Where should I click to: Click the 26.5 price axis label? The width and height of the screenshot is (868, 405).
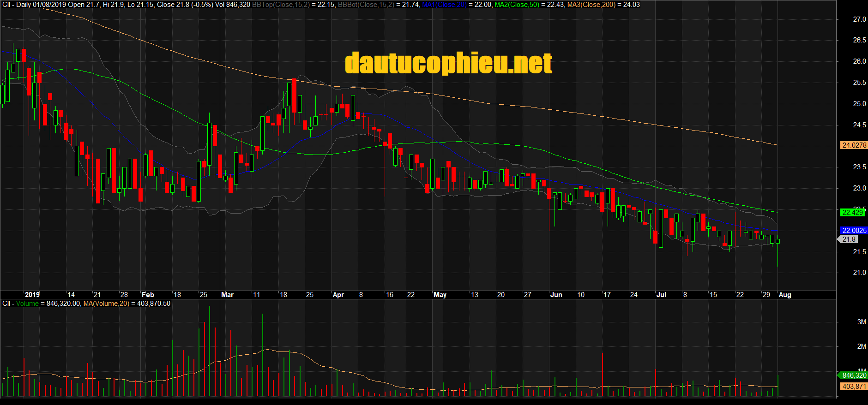[859, 40]
